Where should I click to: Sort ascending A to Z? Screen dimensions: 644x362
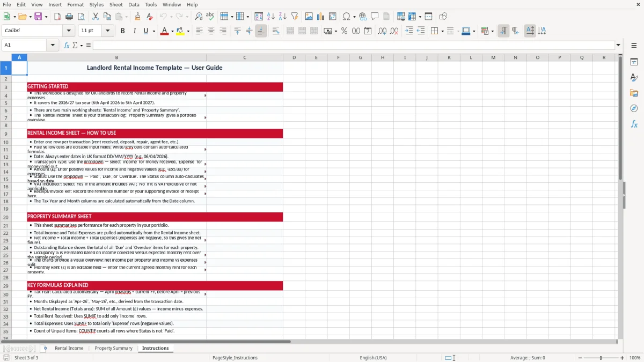271,17
